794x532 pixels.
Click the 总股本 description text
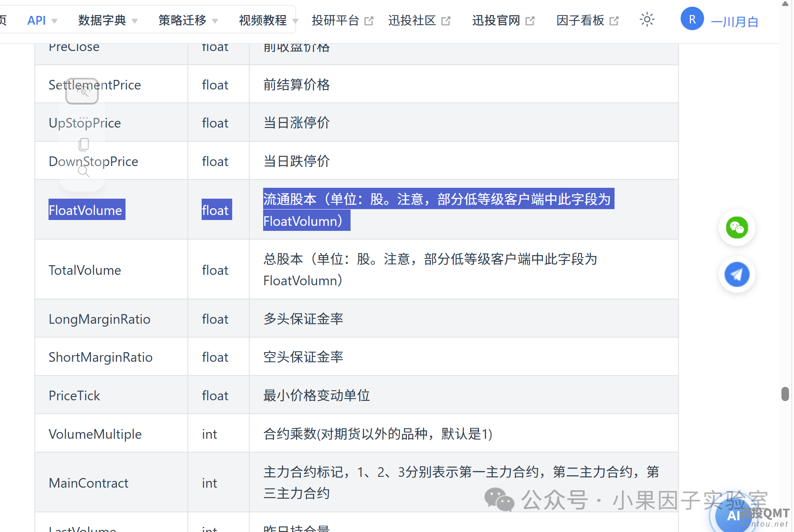coord(430,270)
